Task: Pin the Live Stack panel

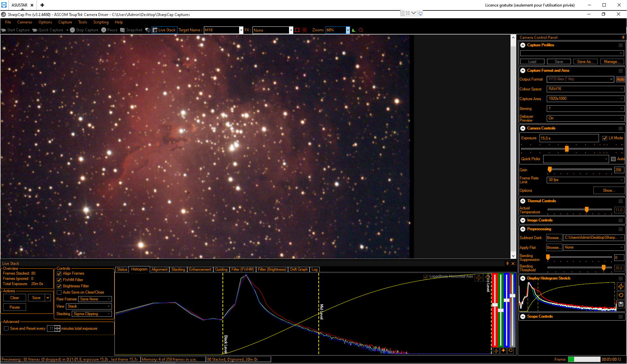Action: click(x=507, y=263)
